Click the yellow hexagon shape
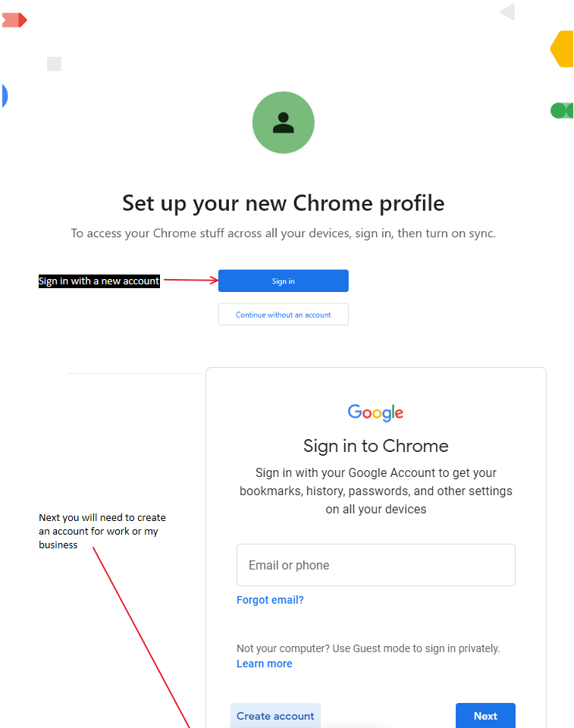The width and height of the screenshot is (574, 728). pyautogui.click(x=562, y=49)
